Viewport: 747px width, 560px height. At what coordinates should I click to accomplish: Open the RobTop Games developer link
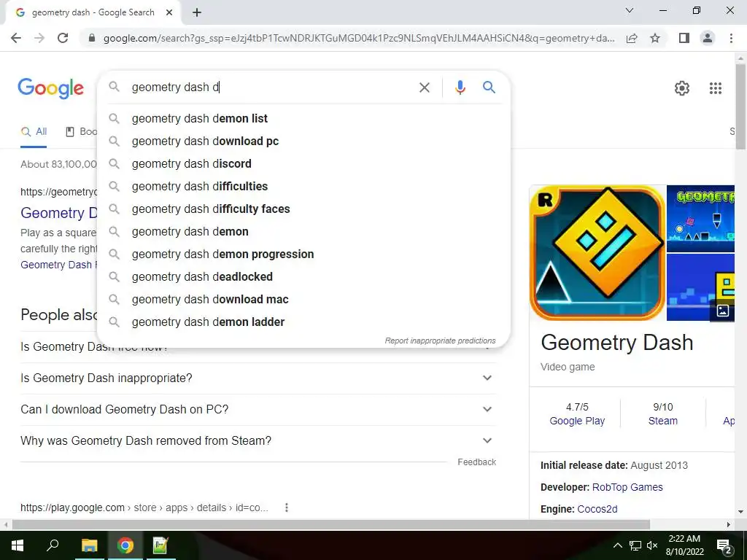tap(627, 488)
